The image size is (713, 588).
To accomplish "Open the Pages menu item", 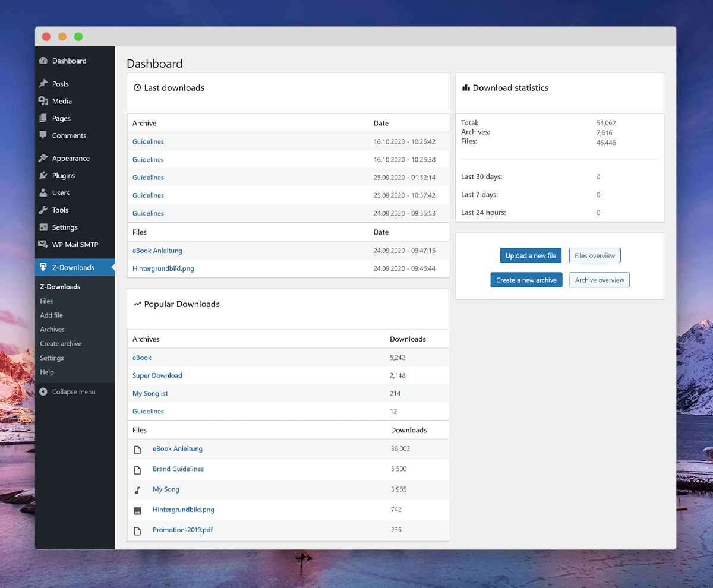I will coord(61,118).
